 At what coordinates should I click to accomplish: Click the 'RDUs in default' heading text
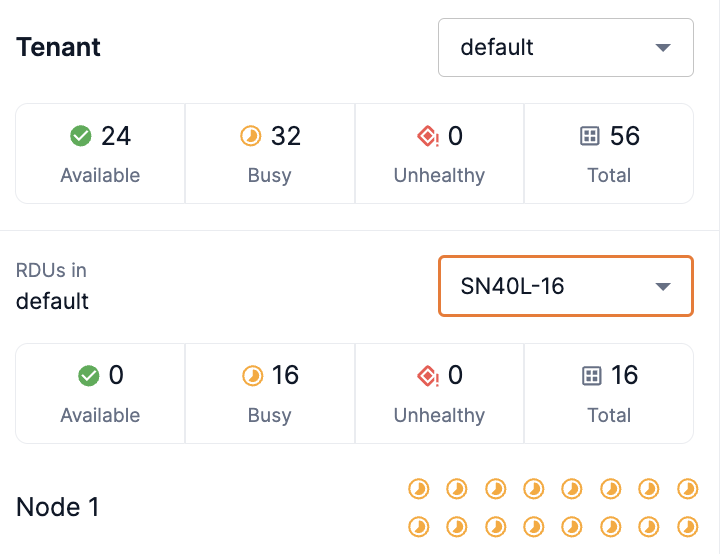pyautogui.click(x=52, y=286)
